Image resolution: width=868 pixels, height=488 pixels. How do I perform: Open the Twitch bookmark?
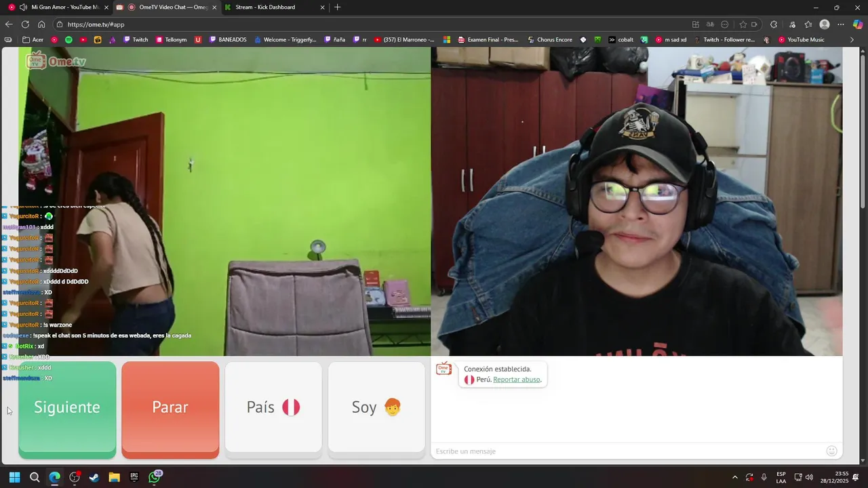136,40
